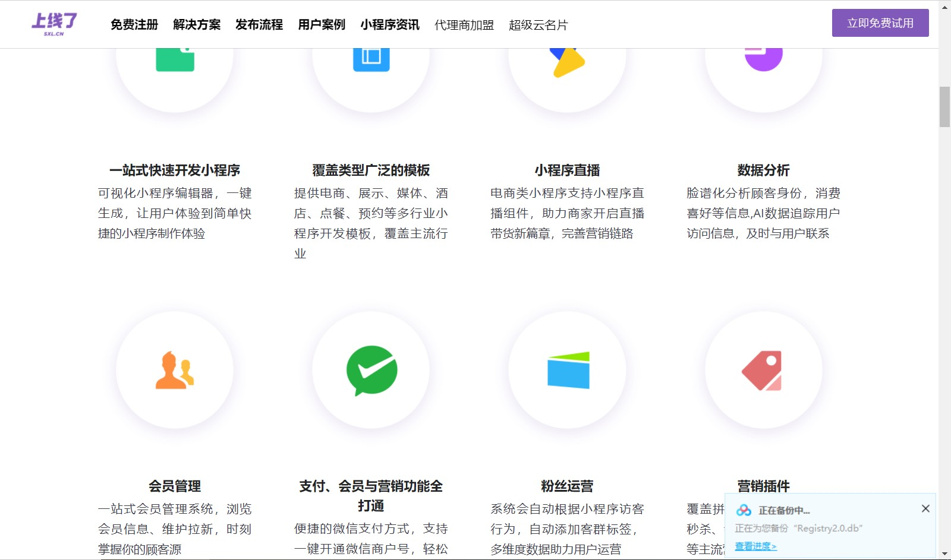This screenshot has height=560, width=951.
Task: Open the 解决方案 navigation item
Action: (196, 25)
